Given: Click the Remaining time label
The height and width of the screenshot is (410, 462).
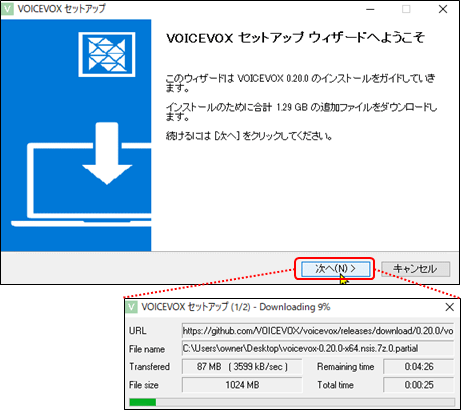Looking at the screenshot, I should click(346, 367).
